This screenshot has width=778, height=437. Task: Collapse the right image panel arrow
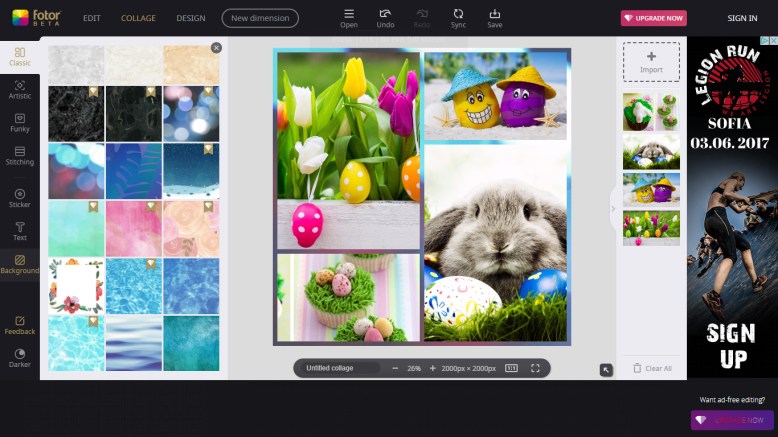[x=612, y=209]
